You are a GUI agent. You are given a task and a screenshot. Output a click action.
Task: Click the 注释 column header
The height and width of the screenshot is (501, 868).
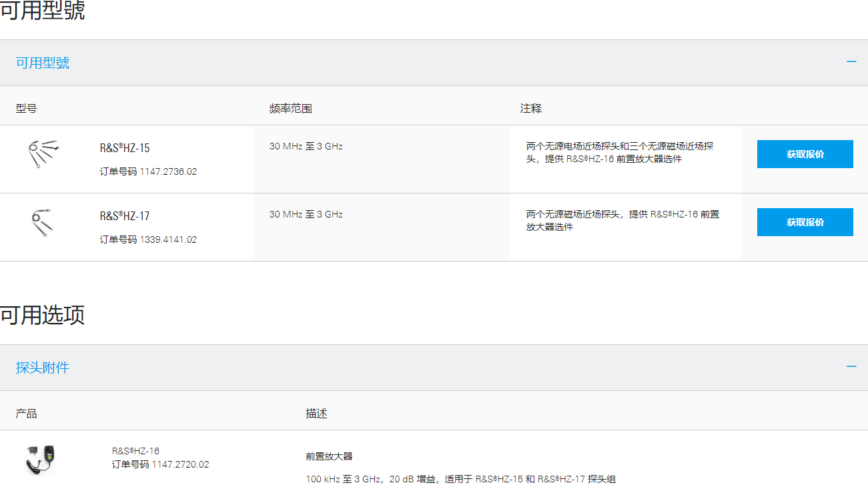tap(531, 108)
